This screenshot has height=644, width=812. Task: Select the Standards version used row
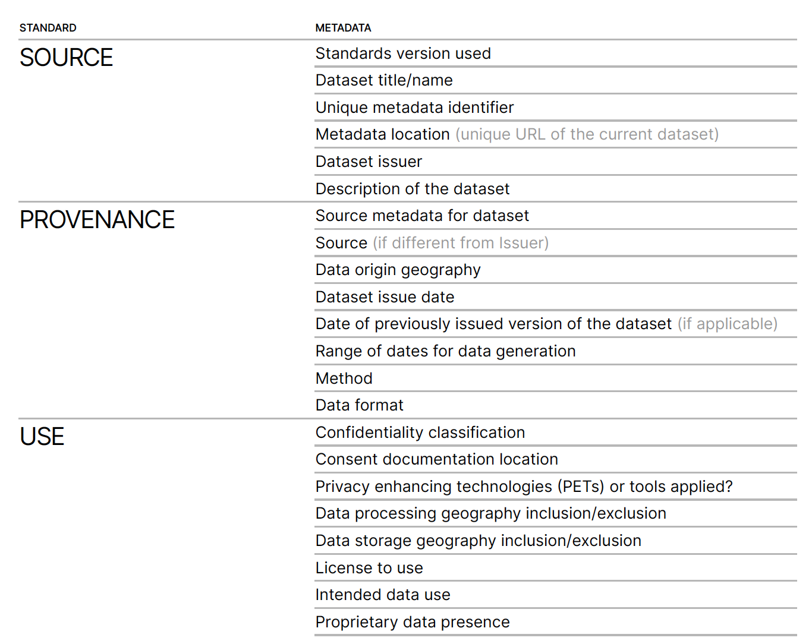(403, 53)
